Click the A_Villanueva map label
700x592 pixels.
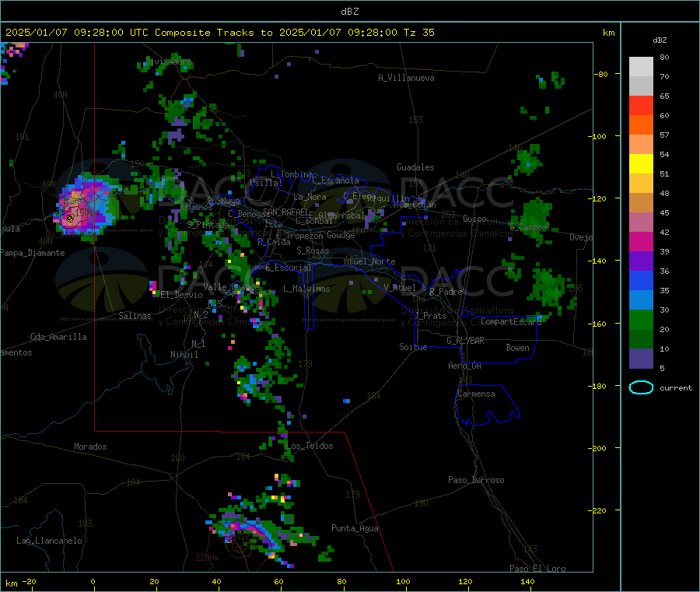(x=406, y=78)
